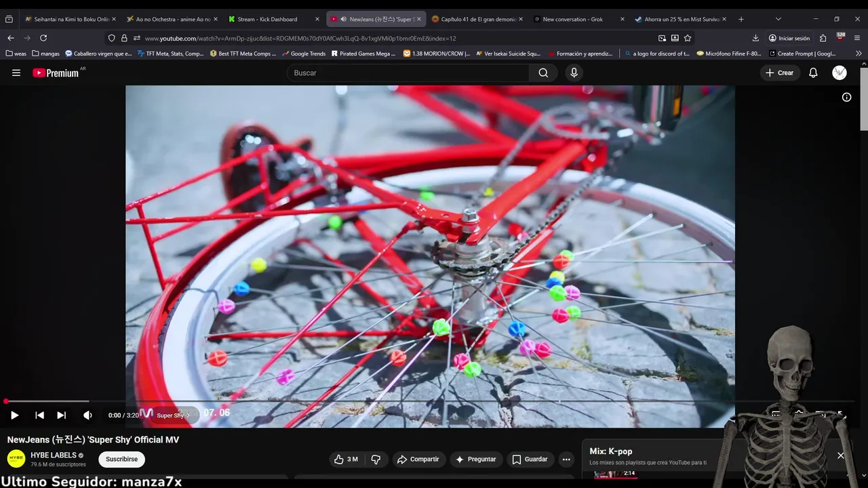
Task: Open the YouTube guide hamburger menu
Action: point(16,73)
